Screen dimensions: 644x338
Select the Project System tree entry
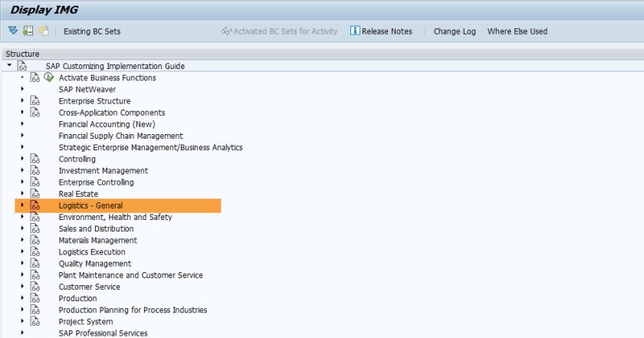pos(86,322)
